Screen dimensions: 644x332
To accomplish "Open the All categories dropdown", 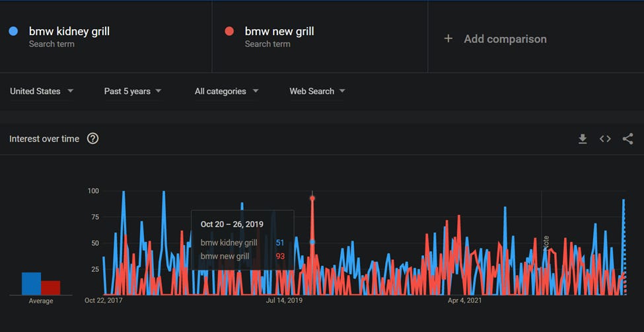I will [x=227, y=91].
